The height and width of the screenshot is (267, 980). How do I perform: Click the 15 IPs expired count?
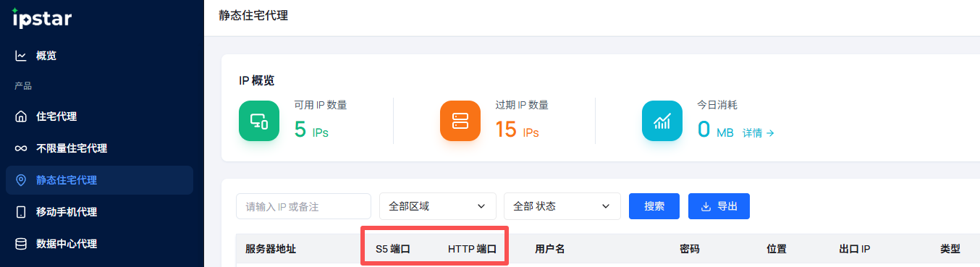pyautogui.click(x=517, y=130)
